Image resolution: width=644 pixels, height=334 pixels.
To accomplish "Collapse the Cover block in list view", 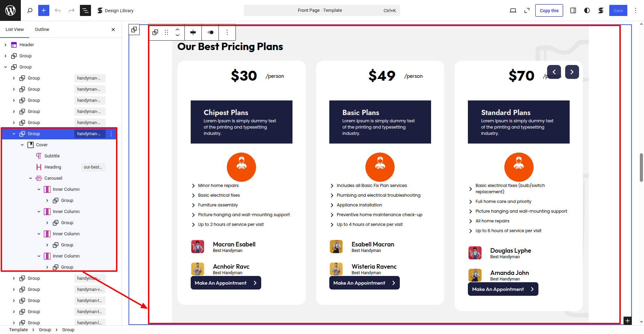I will click(22, 145).
